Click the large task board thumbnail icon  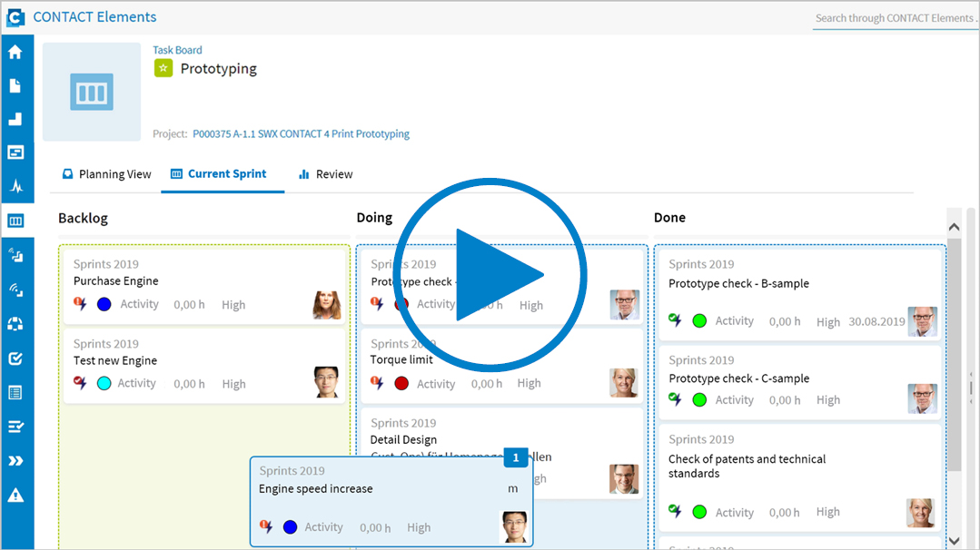(x=92, y=92)
